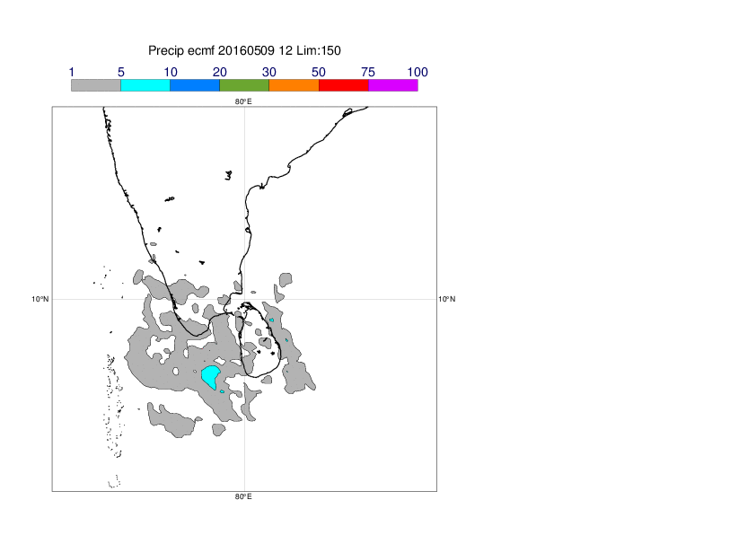Click the orange 30-50 legend swatch
Viewport: 756px width, 535px height.
point(294,85)
